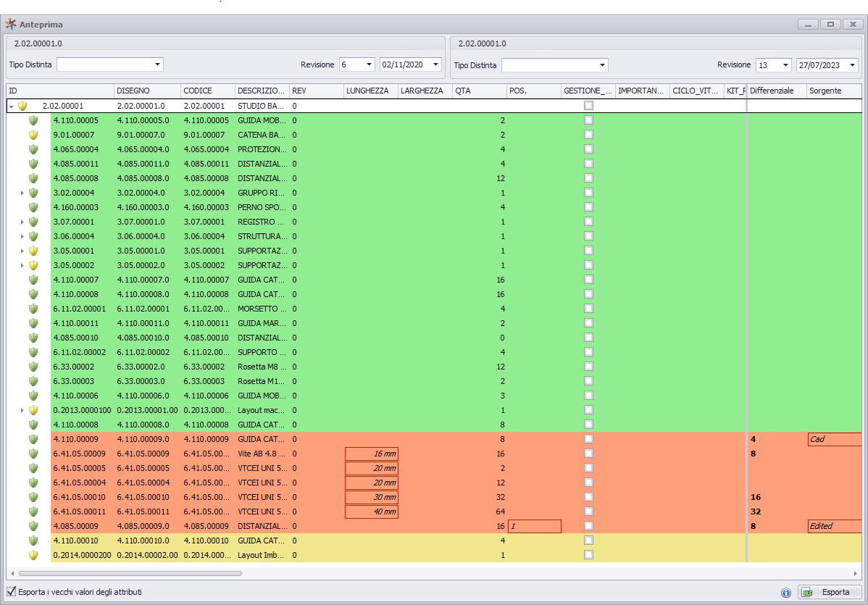Click the yellow shield icon of 0.2014.0000200
Viewport: 868px width, 605px height.
click(x=33, y=554)
